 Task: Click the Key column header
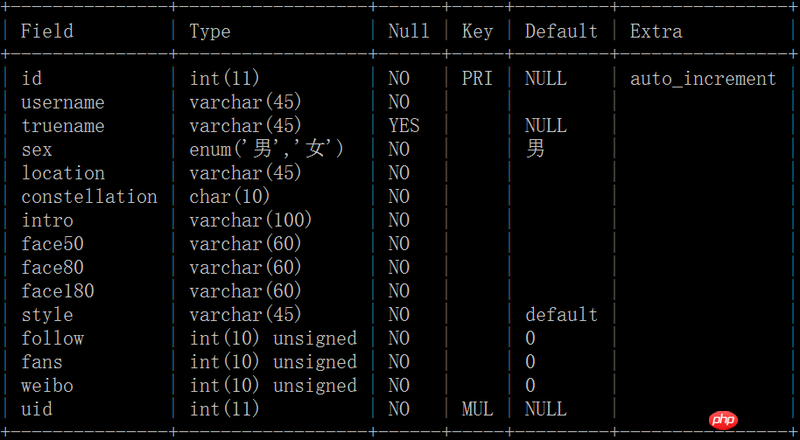(x=477, y=31)
